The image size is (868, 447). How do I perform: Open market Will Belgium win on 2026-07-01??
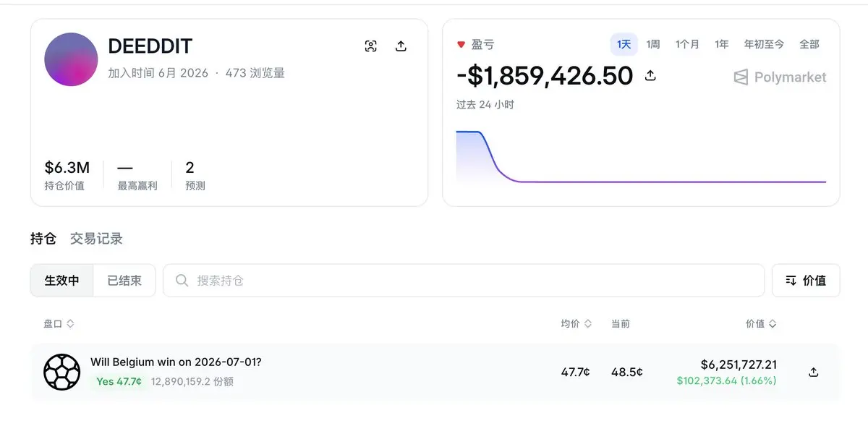pos(176,362)
